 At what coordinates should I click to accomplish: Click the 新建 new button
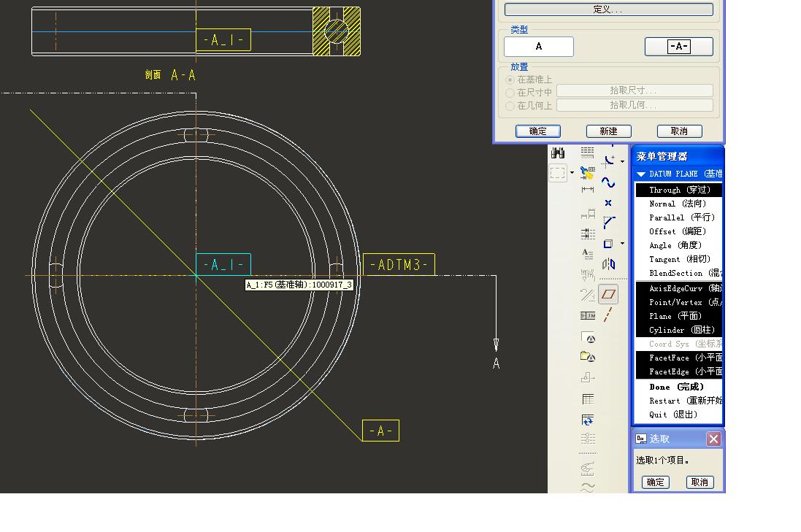608,131
